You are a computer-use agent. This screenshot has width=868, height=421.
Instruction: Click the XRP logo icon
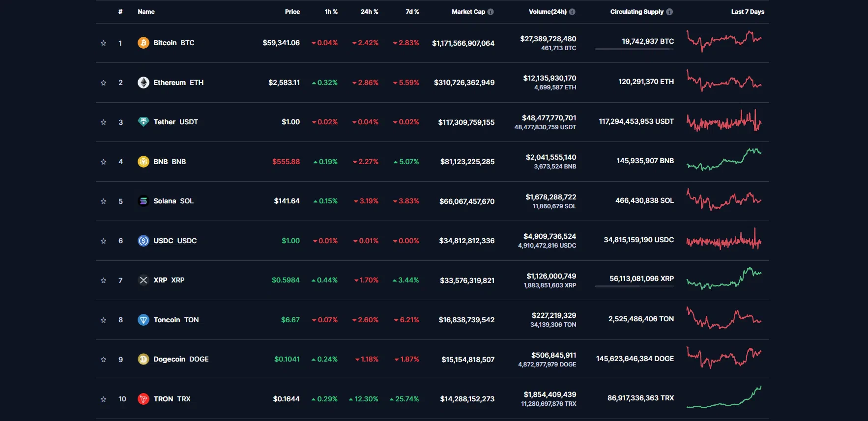click(x=143, y=280)
